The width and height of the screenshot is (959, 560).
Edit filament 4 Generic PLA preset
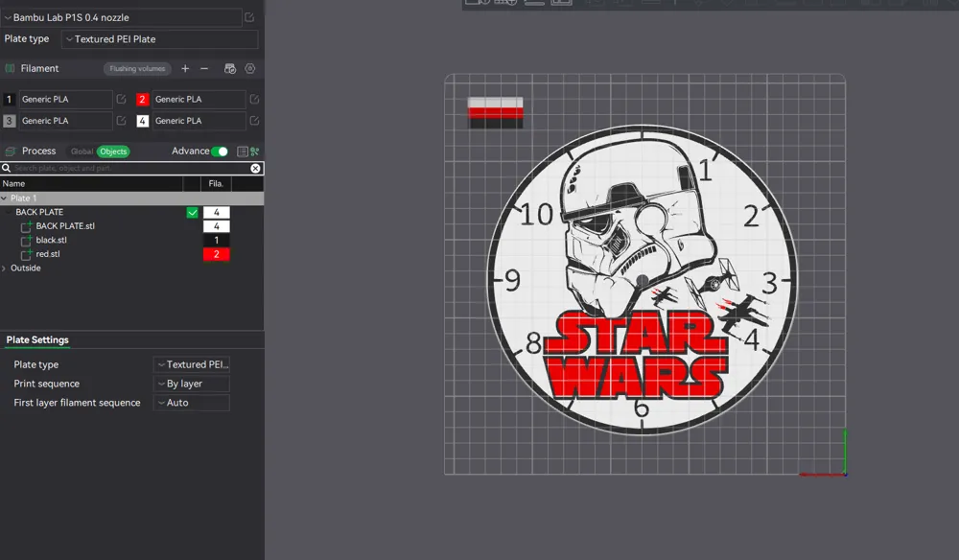pyautogui.click(x=254, y=121)
